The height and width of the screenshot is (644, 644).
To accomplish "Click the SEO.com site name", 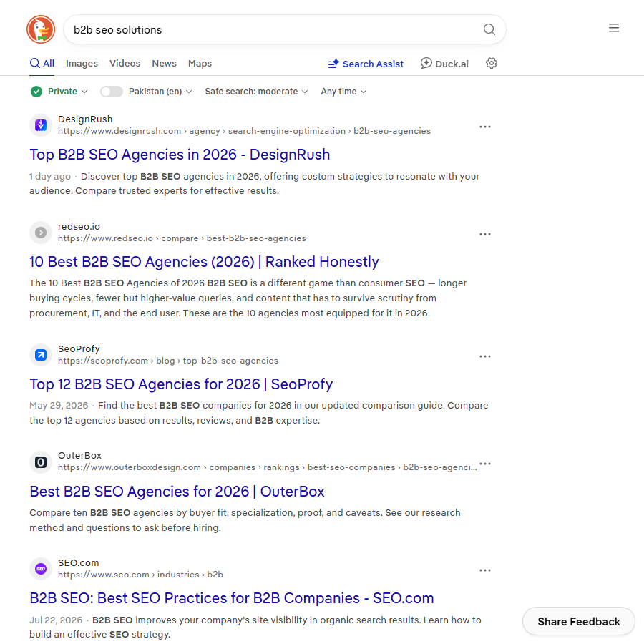I will pos(79,562).
